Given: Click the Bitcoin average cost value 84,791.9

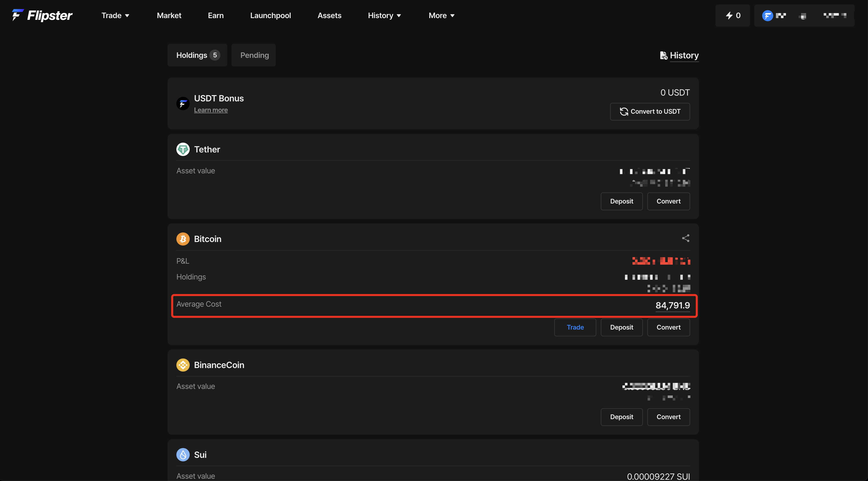Looking at the screenshot, I should (x=673, y=305).
